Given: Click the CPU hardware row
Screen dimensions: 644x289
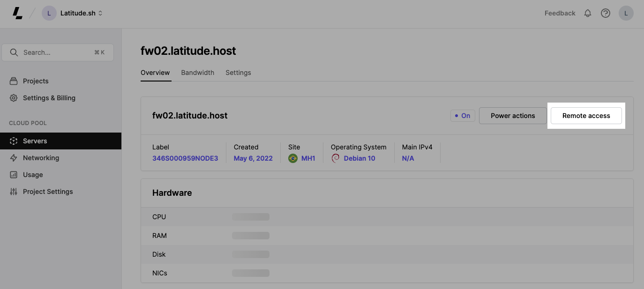Looking at the screenshot, I should [x=387, y=217].
